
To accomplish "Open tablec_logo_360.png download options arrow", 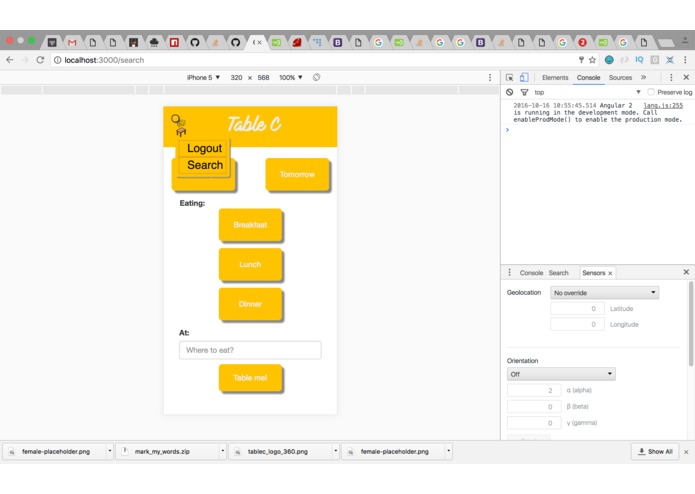I will 336,451.
